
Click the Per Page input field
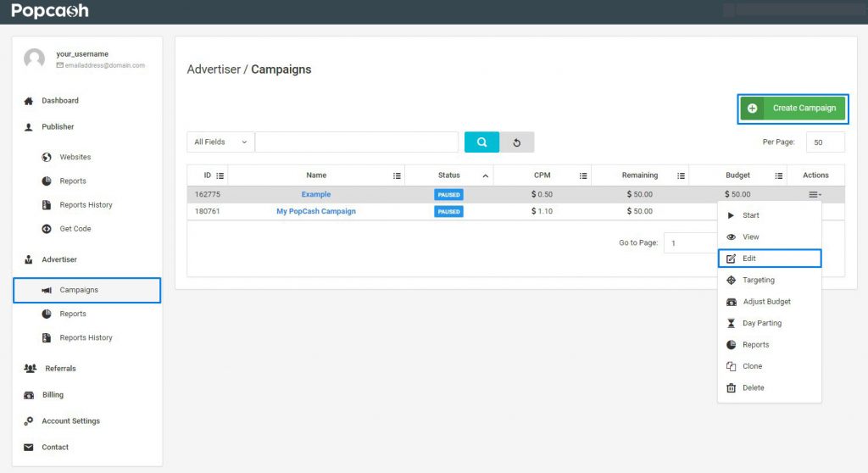tap(826, 142)
